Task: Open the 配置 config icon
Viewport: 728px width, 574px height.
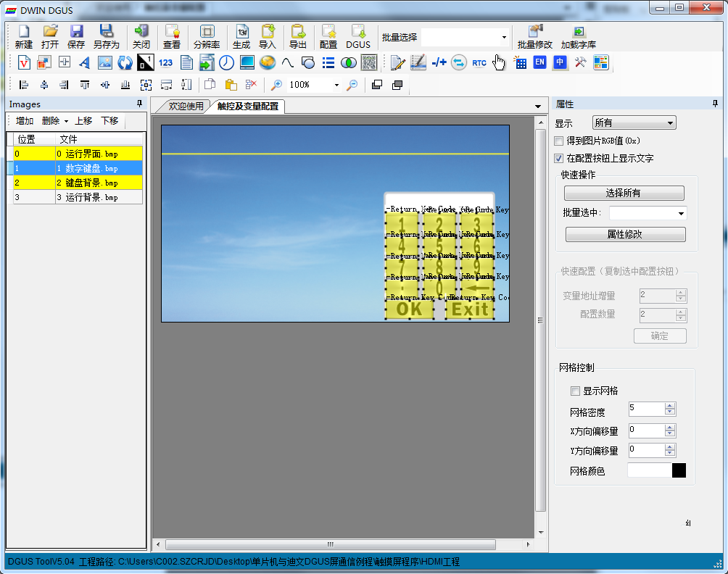Action: point(328,37)
